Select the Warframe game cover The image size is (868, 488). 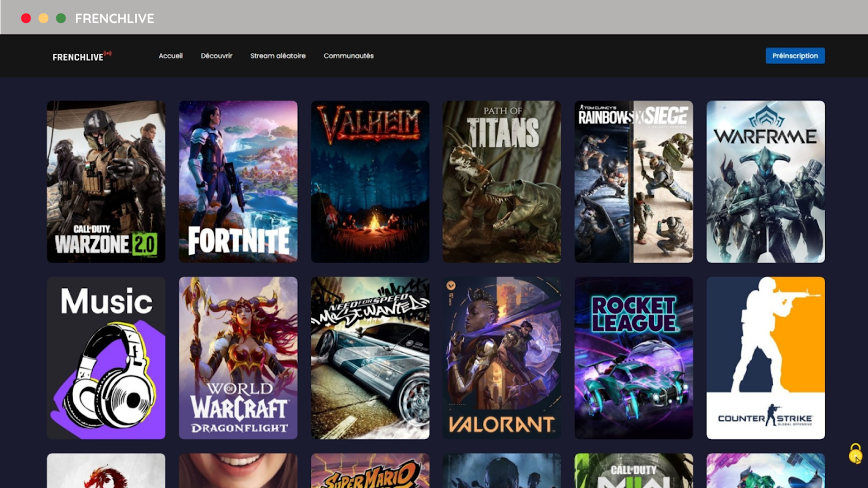pyautogui.click(x=766, y=182)
